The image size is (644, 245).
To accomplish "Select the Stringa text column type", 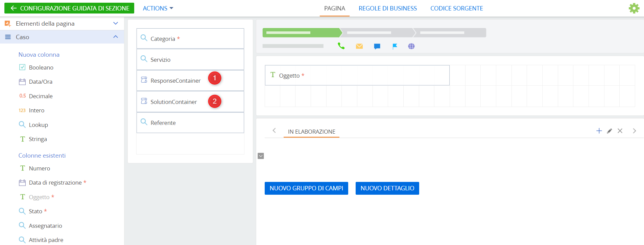I will [x=33, y=139].
